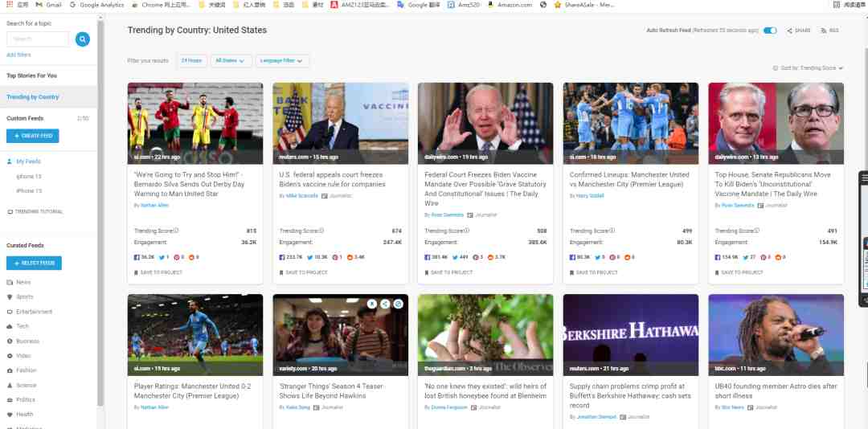Image resolution: width=868 pixels, height=429 pixels.
Task: Open Trending by Country section
Action: click(x=33, y=97)
